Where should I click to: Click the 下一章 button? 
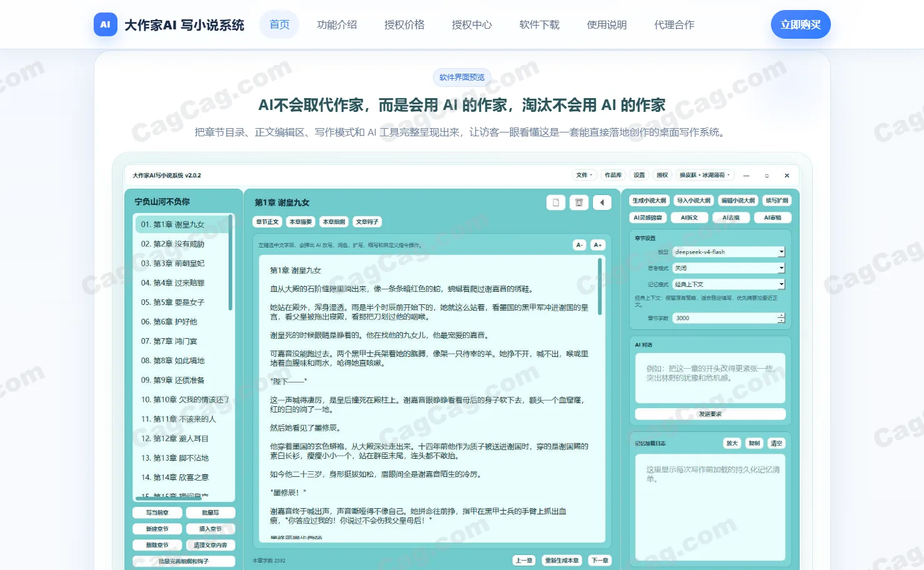click(x=600, y=561)
